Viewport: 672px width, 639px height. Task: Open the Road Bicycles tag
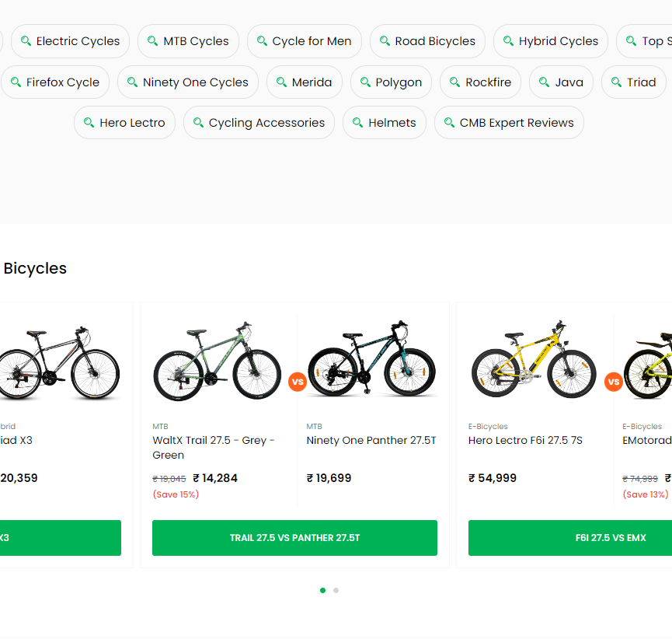click(428, 41)
